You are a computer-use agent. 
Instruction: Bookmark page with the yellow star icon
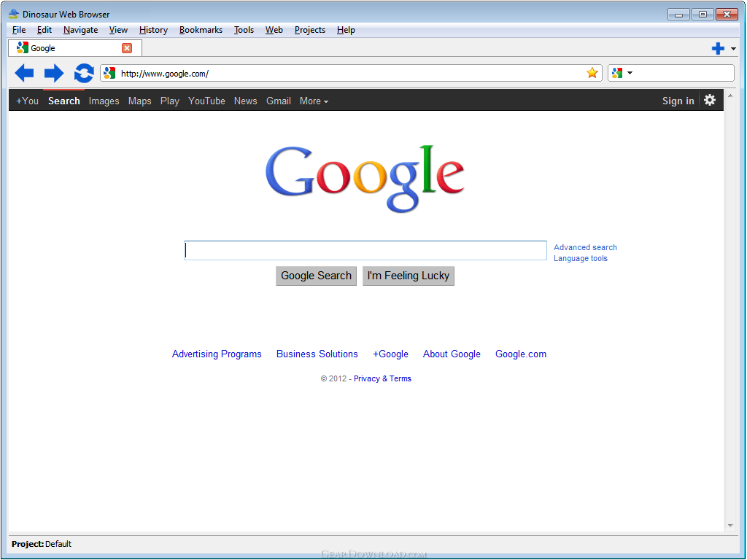click(592, 73)
